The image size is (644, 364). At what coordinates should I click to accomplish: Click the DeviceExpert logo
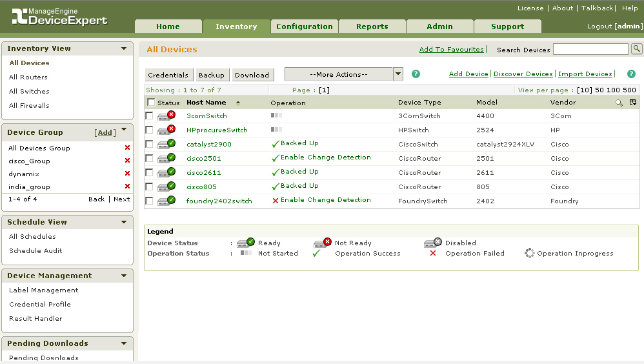pos(59,17)
